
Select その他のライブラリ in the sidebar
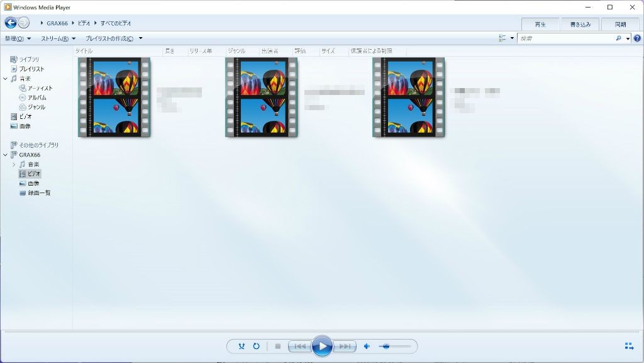click(x=34, y=145)
